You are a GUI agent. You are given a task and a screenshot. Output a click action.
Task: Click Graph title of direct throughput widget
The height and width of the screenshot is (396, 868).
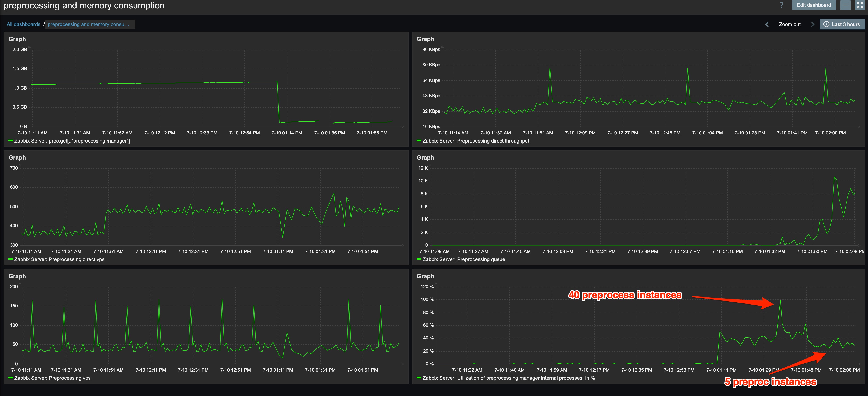(425, 39)
